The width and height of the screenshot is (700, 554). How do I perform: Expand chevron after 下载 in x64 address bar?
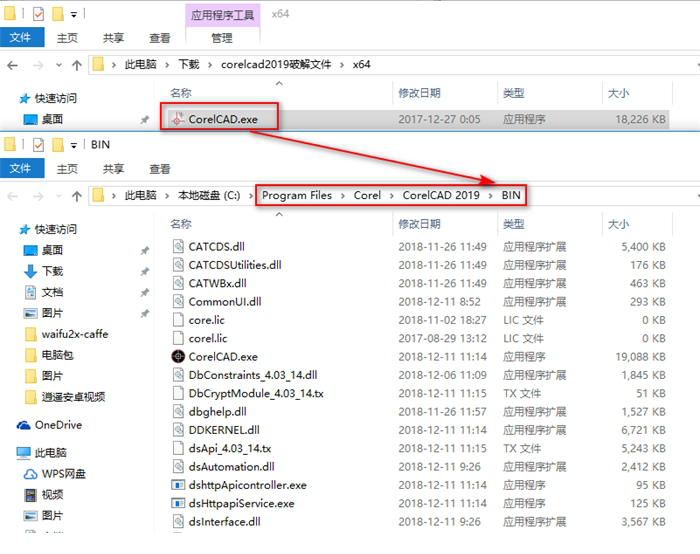pos(209,65)
